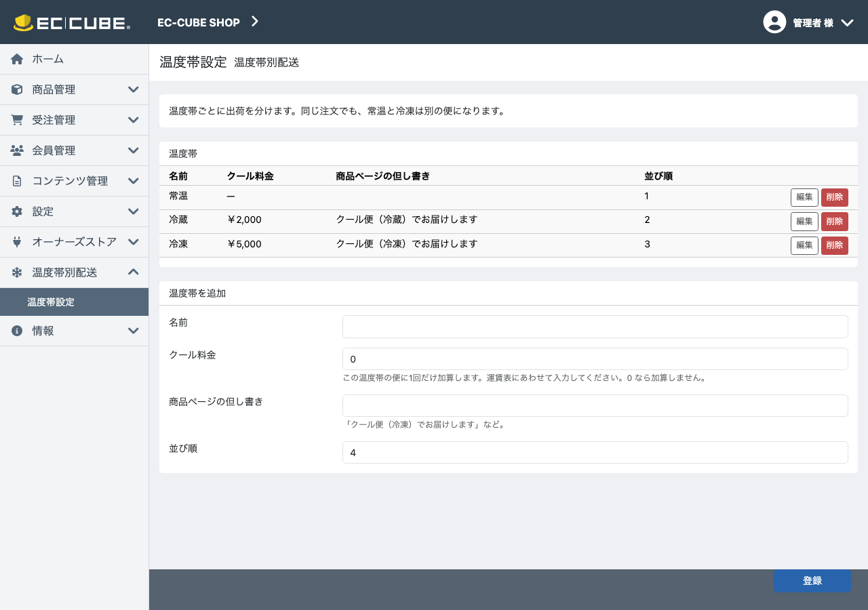Viewport: 868px width, 610px height.
Task: Open the 管理者 様 user dropdown
Action: click(x=808, y=22)
